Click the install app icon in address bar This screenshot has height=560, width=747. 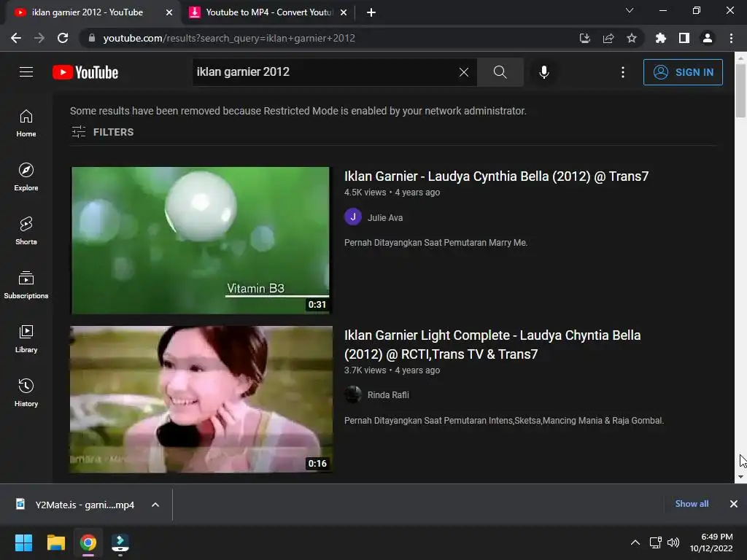pos(584,38)
